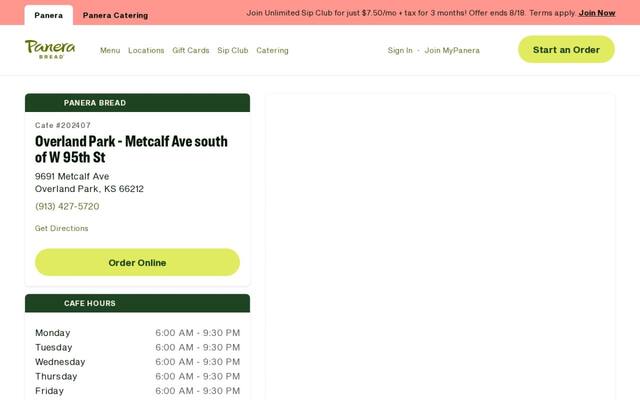
Task: Open the Locations navigation link
Action: coord(146,50)
